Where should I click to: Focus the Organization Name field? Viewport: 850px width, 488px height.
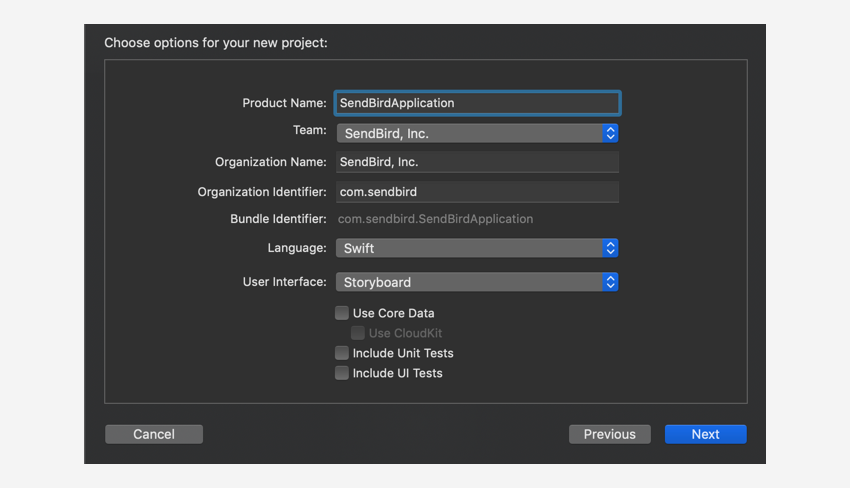(477, 162)
